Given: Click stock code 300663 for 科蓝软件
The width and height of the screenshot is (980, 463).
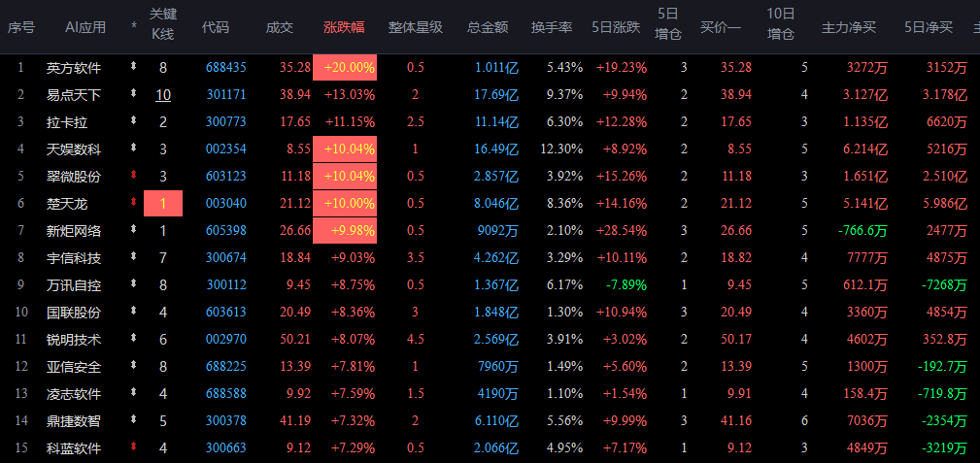Looking at the screenshot, I should [225, 448].
